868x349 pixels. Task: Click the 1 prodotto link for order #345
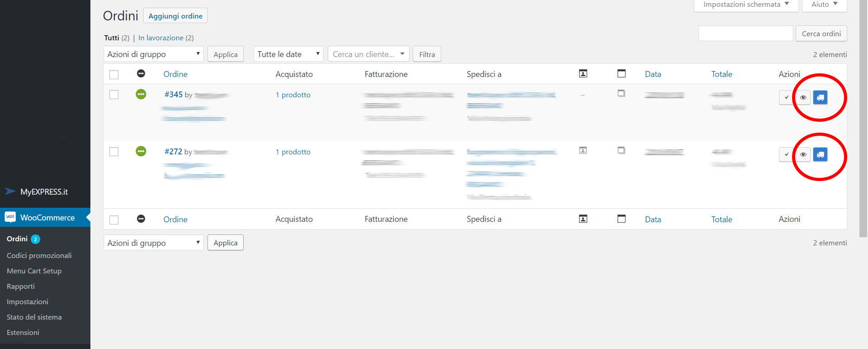(x=293, y=95)
